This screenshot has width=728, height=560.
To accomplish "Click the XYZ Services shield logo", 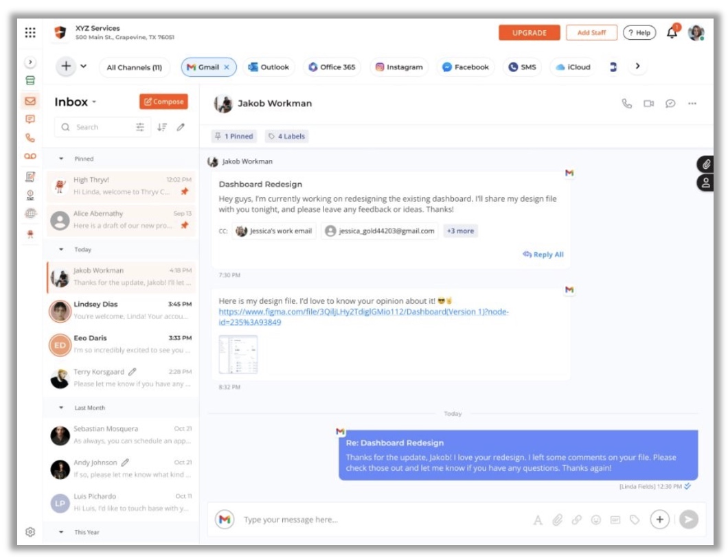I will pos(60,32).
